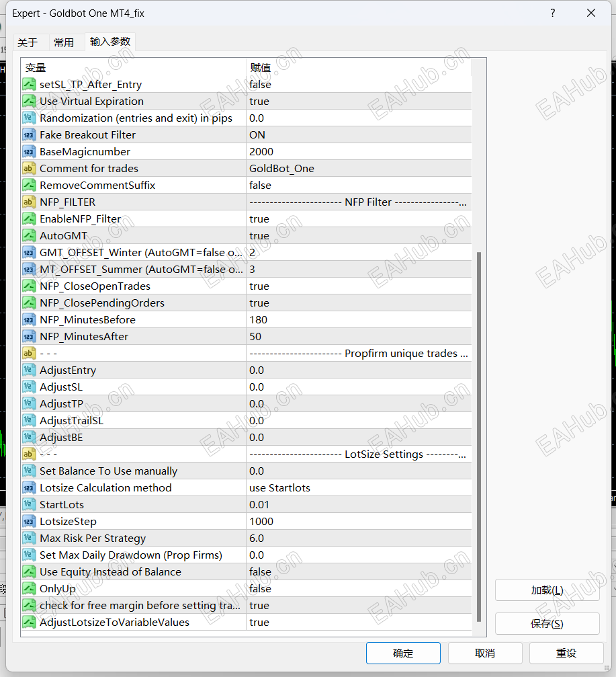Select the AdjustBE variable name
This screenshot has height=677, width=616.
click(x=61, y=438)
